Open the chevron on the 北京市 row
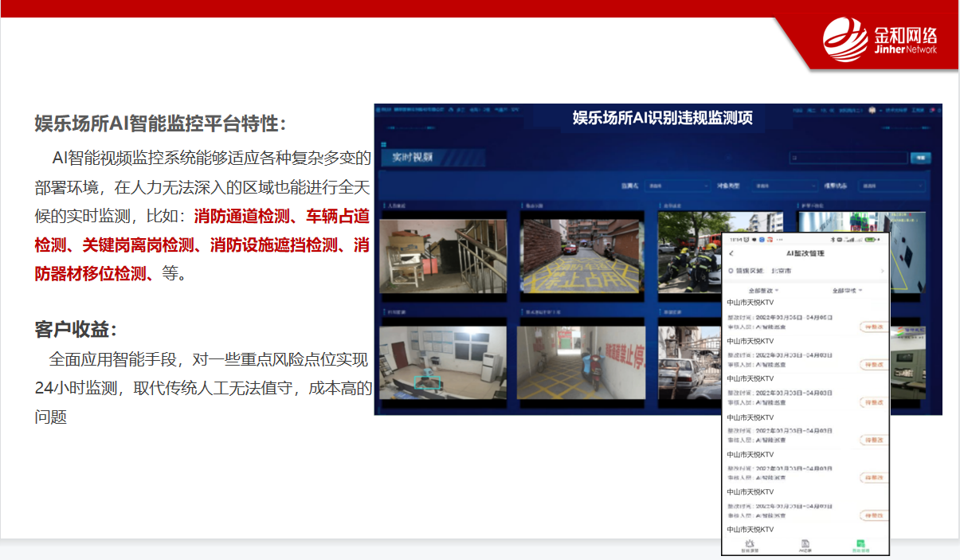Viewport: 960px width, 560px height. 882,271
